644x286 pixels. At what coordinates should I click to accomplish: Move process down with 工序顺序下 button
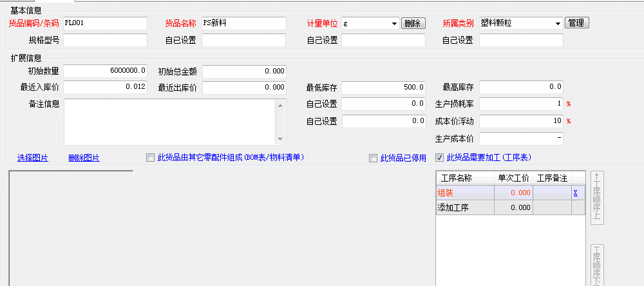tap(597, 264)
